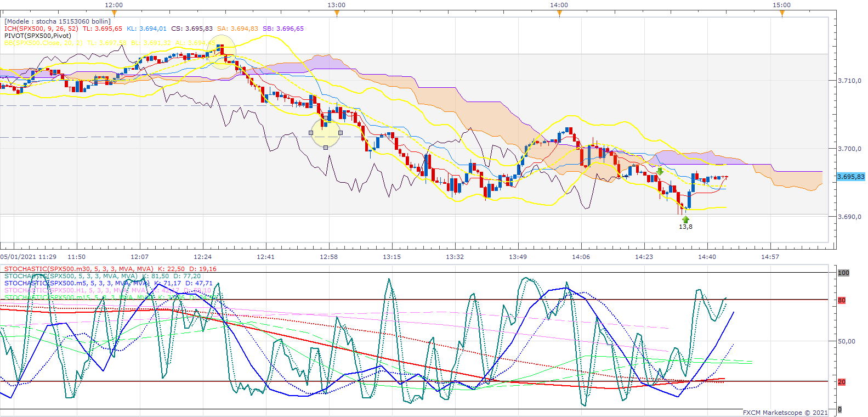
Task: Click the 14:40 time axis label
Action: [x=707, y=257]
